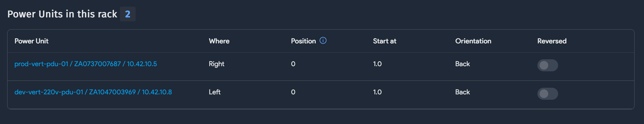Click Orientation Back for dev-vert-220v-pdu-01
644x124 pixels.
point(462,92)
